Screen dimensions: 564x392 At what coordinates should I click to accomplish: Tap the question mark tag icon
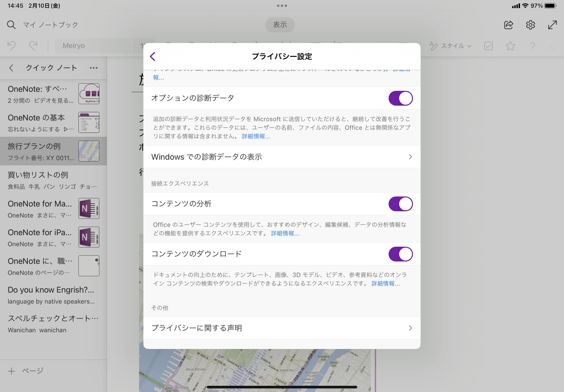tap(532, 46)
